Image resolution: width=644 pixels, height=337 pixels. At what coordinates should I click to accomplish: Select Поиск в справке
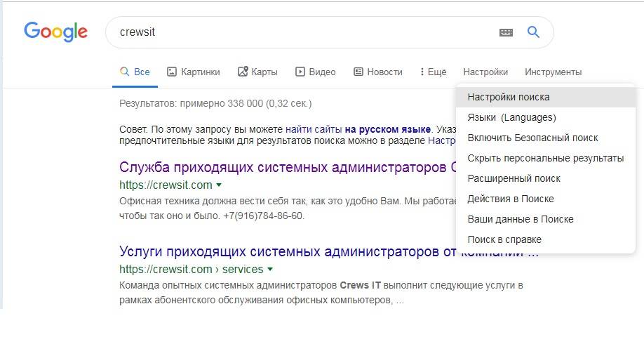click(546, 239)
